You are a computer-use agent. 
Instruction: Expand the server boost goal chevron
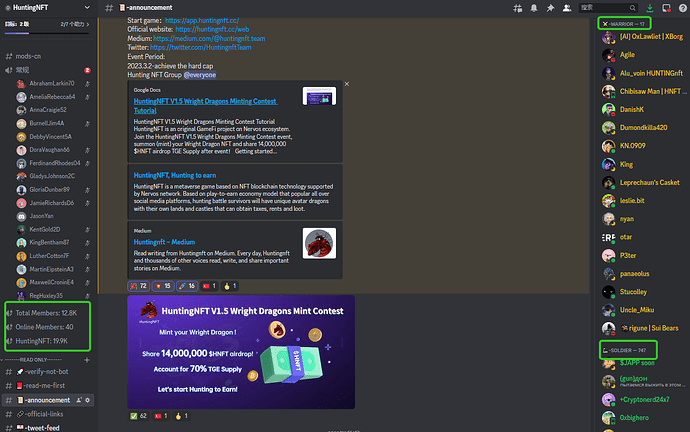pyautogui.click(x=88, y=24)
